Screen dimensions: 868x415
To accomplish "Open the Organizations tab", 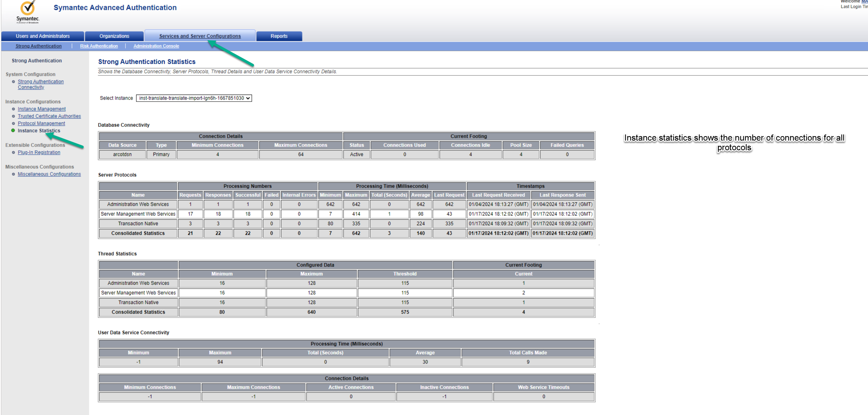I will [114, 36].
